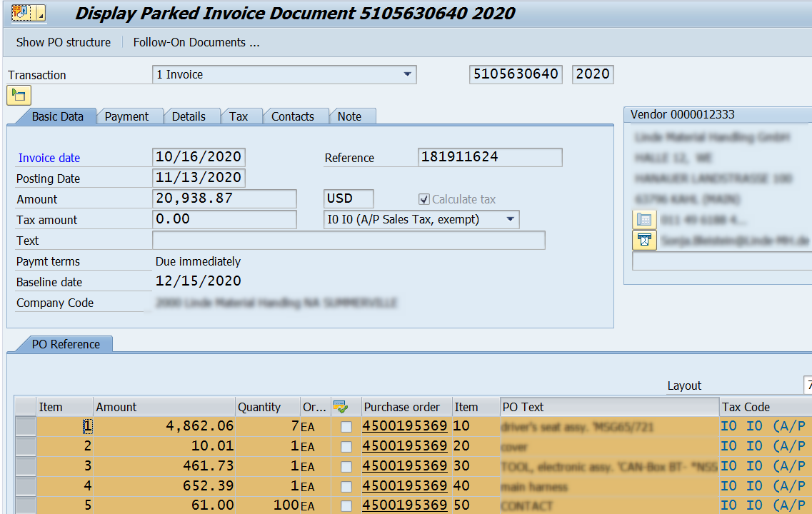Open purchase order 4500195369 item 50 link
Image resolution: width=812 pixels, height=514 pixels.
[404, 505]
